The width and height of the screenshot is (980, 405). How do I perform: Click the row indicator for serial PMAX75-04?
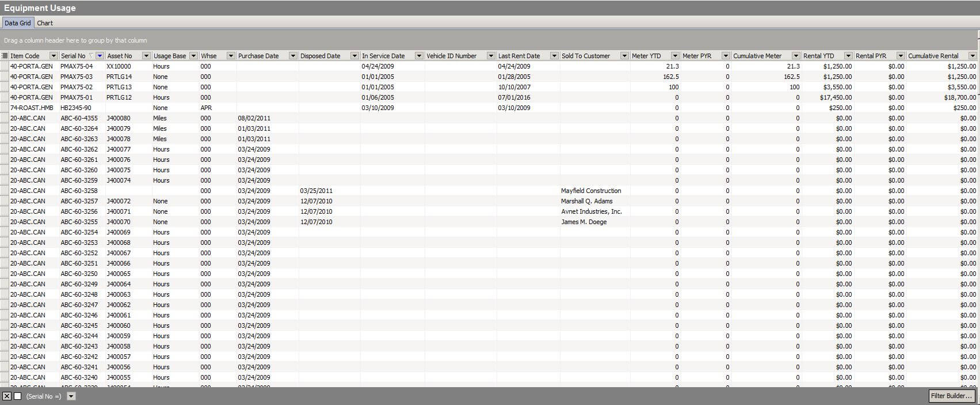click(4, 66)
